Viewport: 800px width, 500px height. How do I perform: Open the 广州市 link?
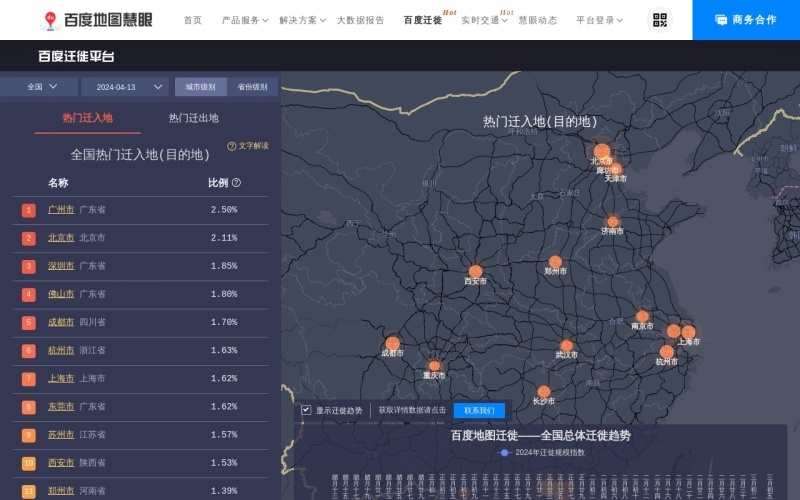(x=61, y=210)
